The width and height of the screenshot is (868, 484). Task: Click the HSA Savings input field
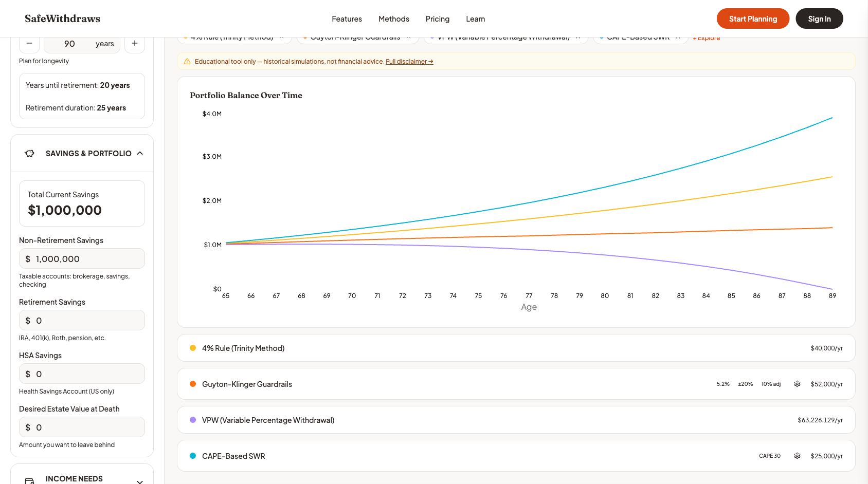82,374
